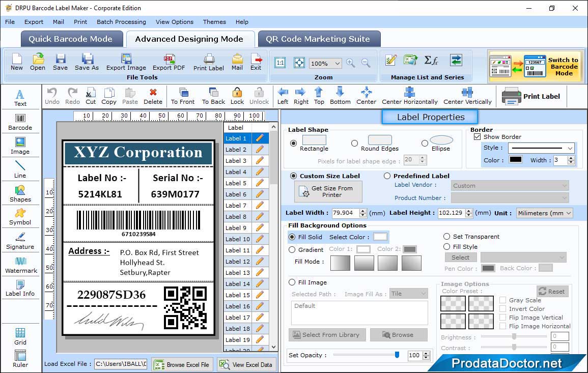Click the Undo icon
588x373 pixels.
[52, 96]
